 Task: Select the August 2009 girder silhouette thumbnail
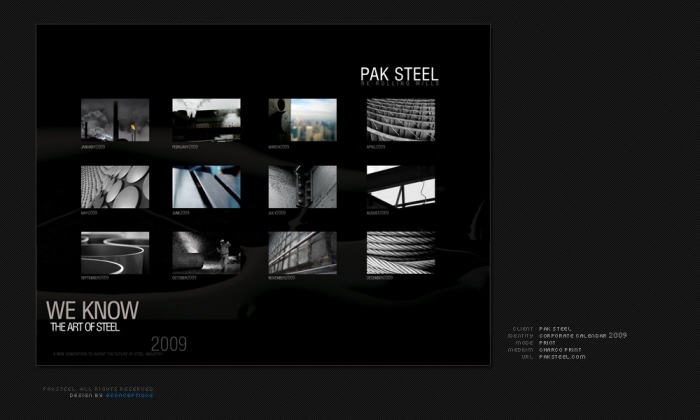coord(401,187)
